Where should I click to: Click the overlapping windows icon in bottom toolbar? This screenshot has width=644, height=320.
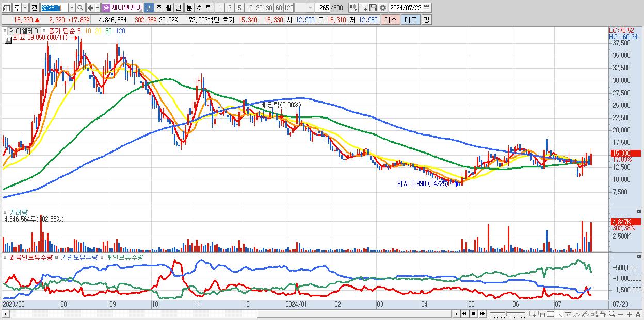coord(542,314)
